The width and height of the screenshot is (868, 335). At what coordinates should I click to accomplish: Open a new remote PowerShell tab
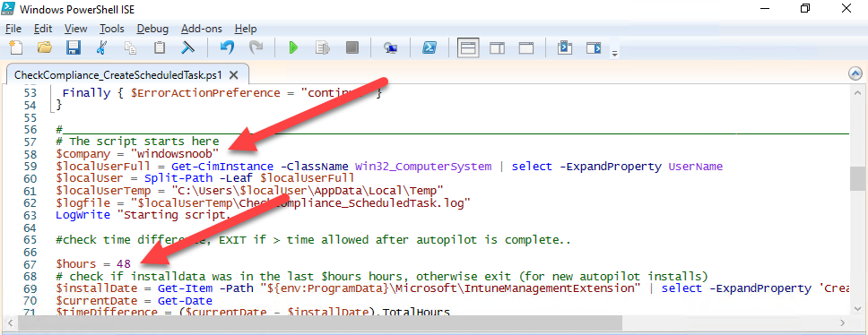click(390, 48)
